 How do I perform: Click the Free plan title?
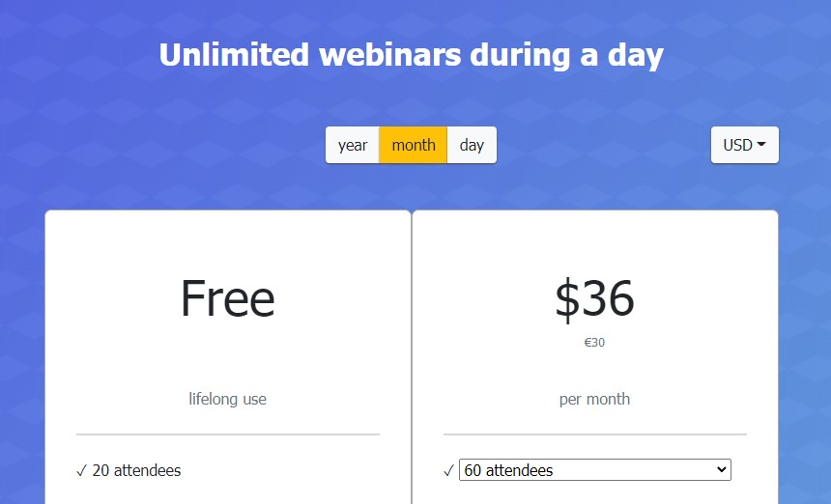point(228,299)
